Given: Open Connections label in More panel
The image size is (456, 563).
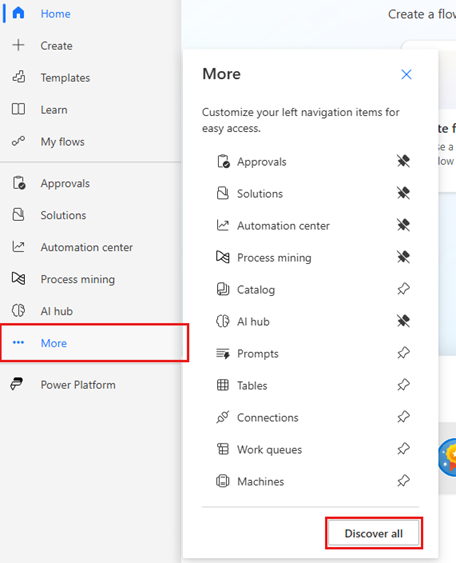Looking at the screenshot, I should coord(267,418).
